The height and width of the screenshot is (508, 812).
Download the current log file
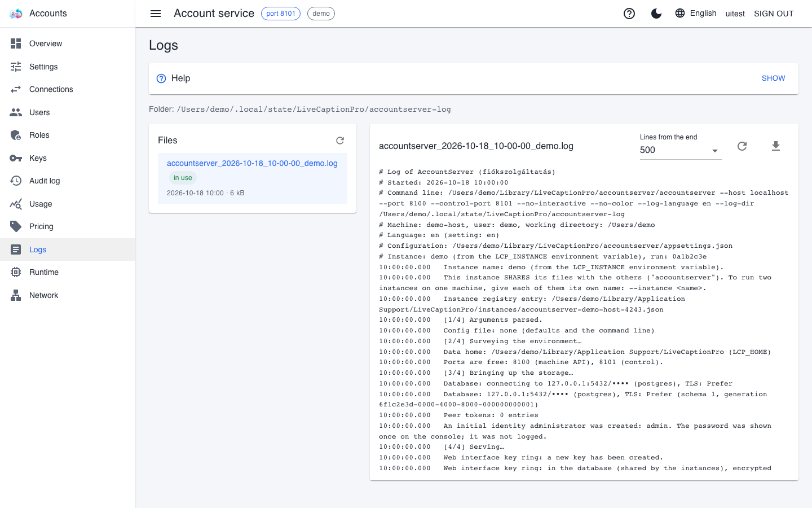tap(776, 146)
